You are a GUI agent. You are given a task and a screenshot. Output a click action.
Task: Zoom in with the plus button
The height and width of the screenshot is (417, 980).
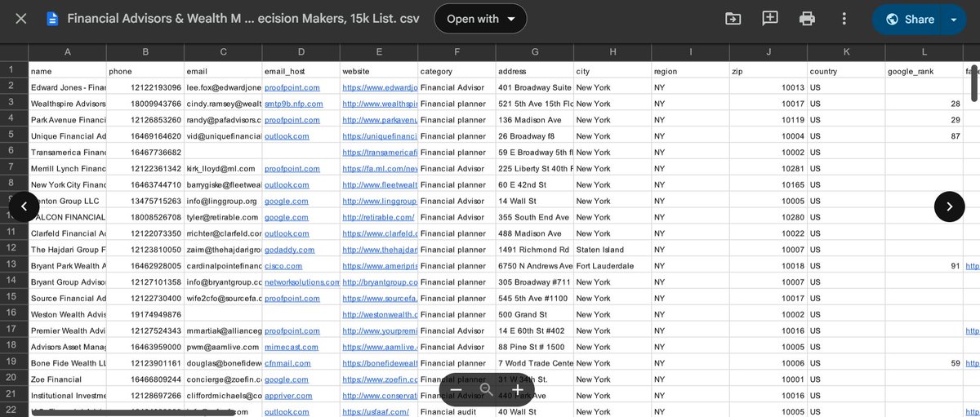tap(518, 390)
